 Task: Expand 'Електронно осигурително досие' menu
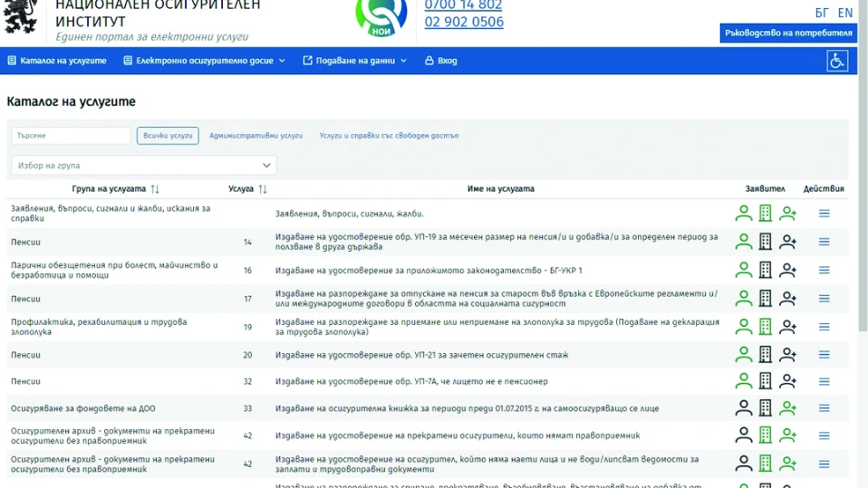pyautogui.click(x=204, y=61)
